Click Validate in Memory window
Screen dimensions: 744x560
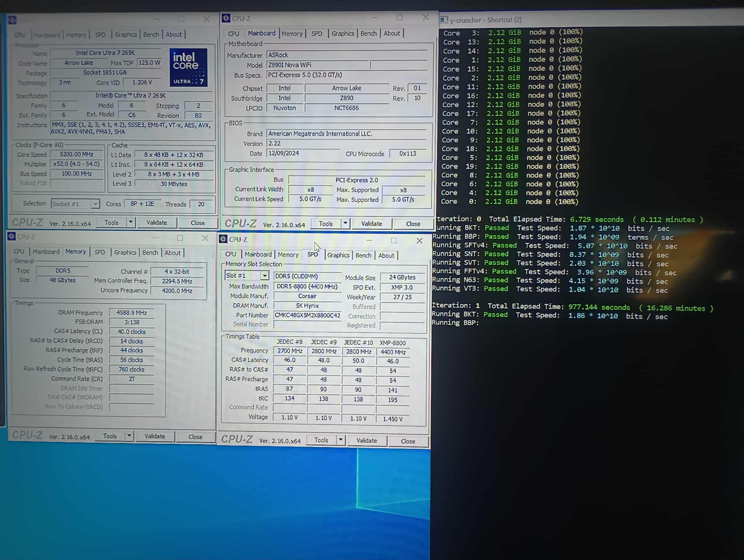[155, 436]
